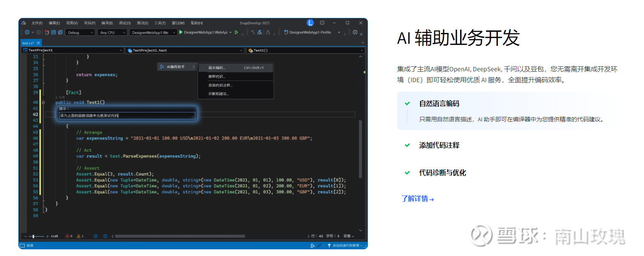Click the greyed clean build icon
This screenshot has height=256, width=644.
(x=268, y=32)
